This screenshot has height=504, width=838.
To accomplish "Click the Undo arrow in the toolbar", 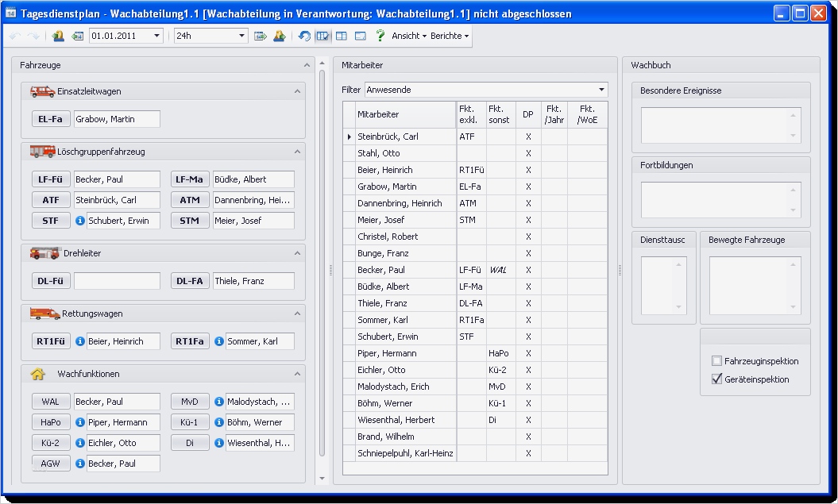I will click(x=14, y=35).
